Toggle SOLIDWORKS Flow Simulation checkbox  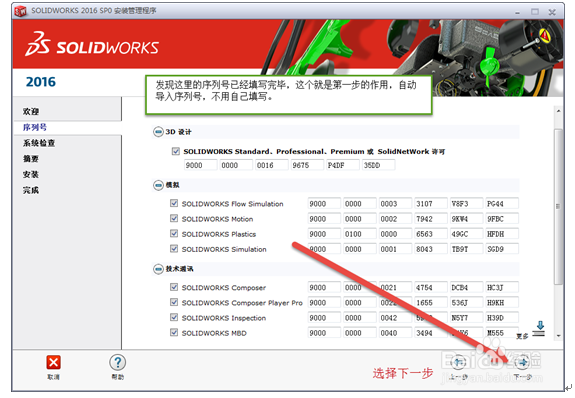coord(174,203)
